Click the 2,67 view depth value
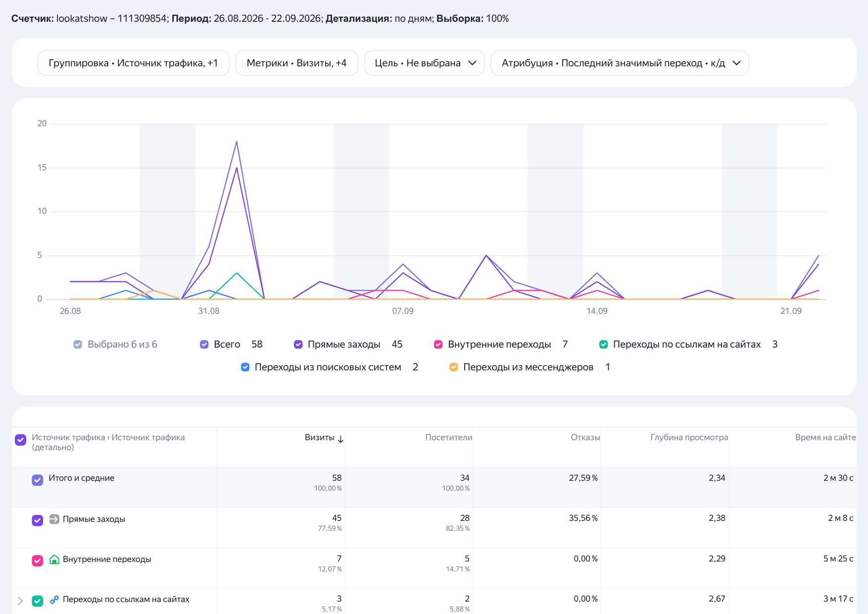The image size is (868, 614). pos(717,599)
